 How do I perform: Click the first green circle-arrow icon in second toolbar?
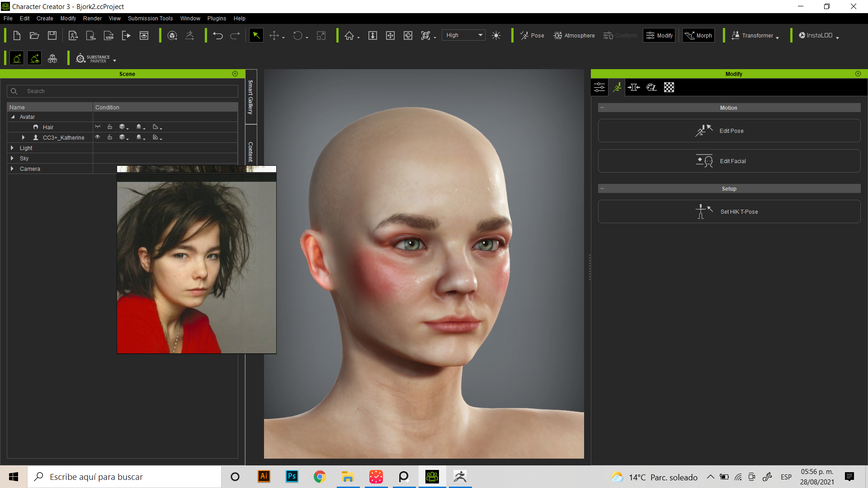pos(17,59)
